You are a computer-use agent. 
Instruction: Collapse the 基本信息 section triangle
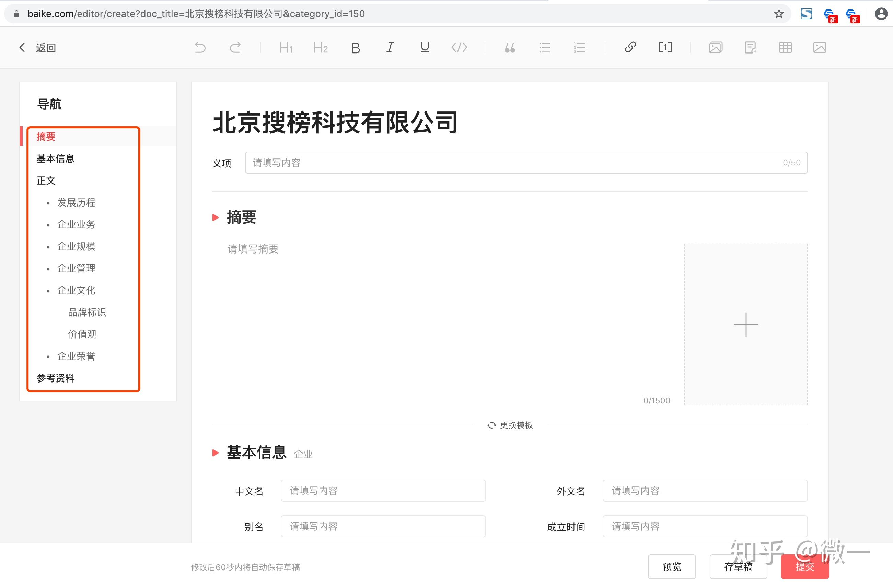[216, 452]
